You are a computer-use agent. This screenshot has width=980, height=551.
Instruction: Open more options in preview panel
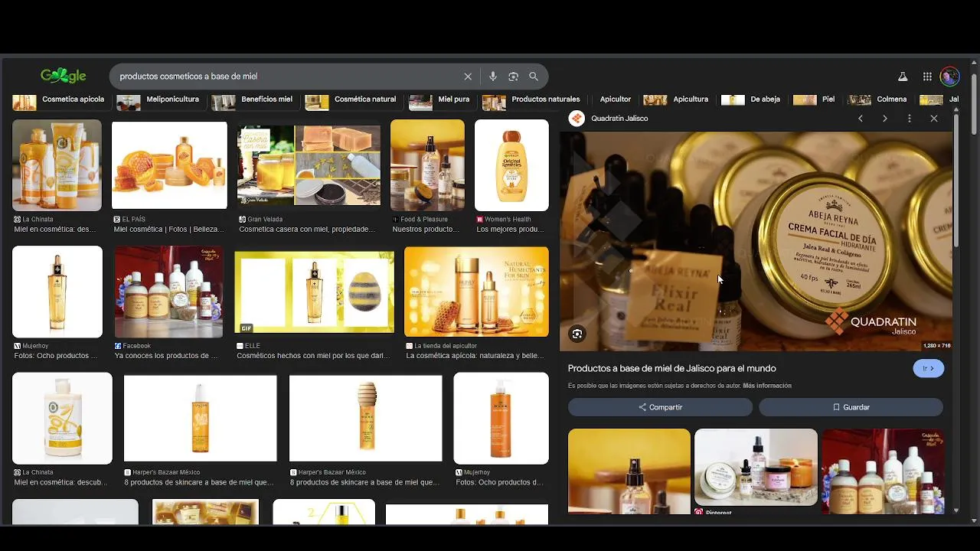pyautogui.click(x=909, y=119)
